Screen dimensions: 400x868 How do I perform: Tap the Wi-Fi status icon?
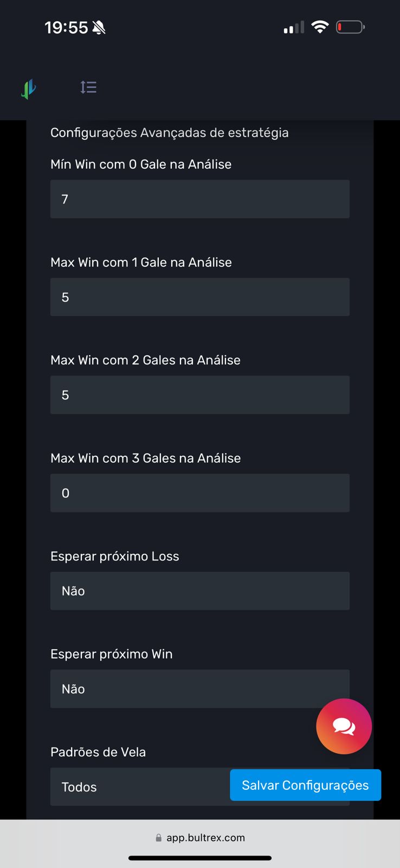[x=320, y=27]
